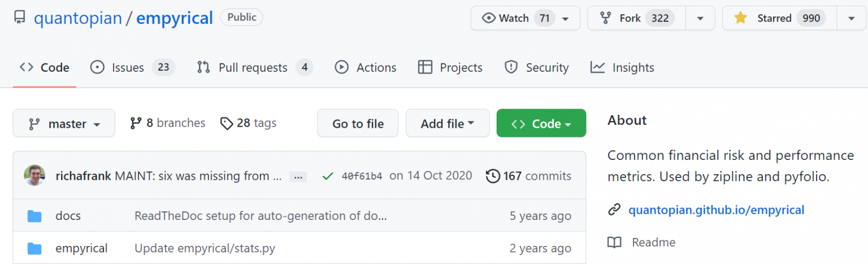The width and height of the screenshot is (868, 264).
Task: Click the link chain icon in About
Action: [614, 210]
